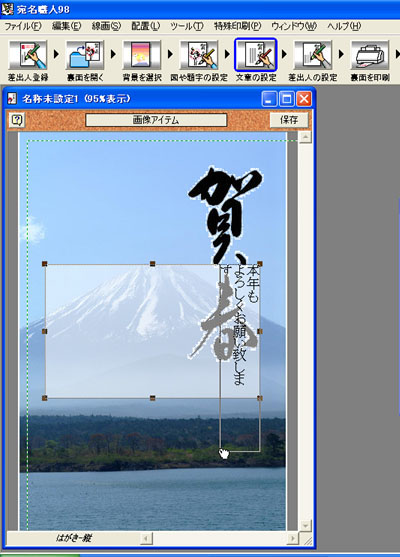Viewport: 400px width, 557px height.
Task: Click the 図や題字の設定 icon
Action: pyautogui.click(x=199, y=55)
